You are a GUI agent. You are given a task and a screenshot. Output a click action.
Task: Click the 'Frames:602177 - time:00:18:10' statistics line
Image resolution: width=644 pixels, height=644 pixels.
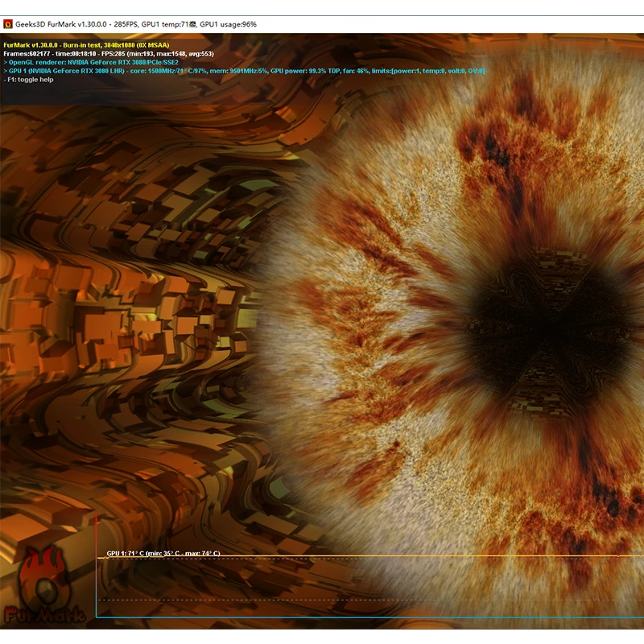tap(109, 54)
